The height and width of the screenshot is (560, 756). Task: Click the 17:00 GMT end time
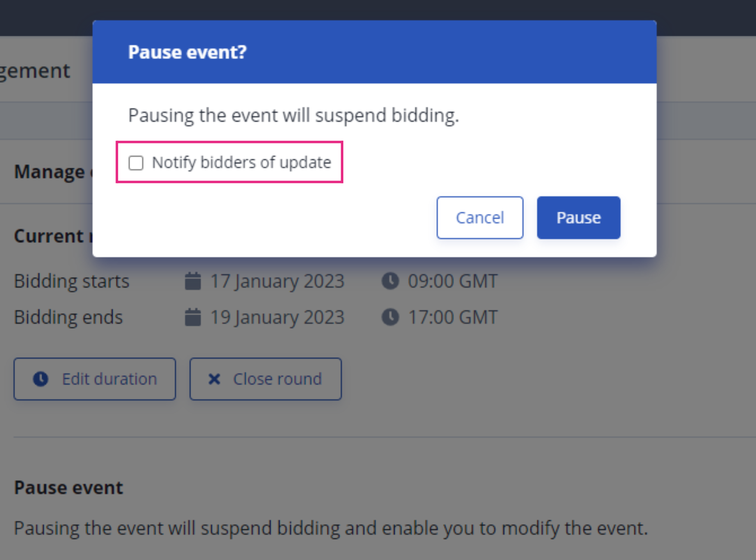pyautogui.click(x=453, y=317)
